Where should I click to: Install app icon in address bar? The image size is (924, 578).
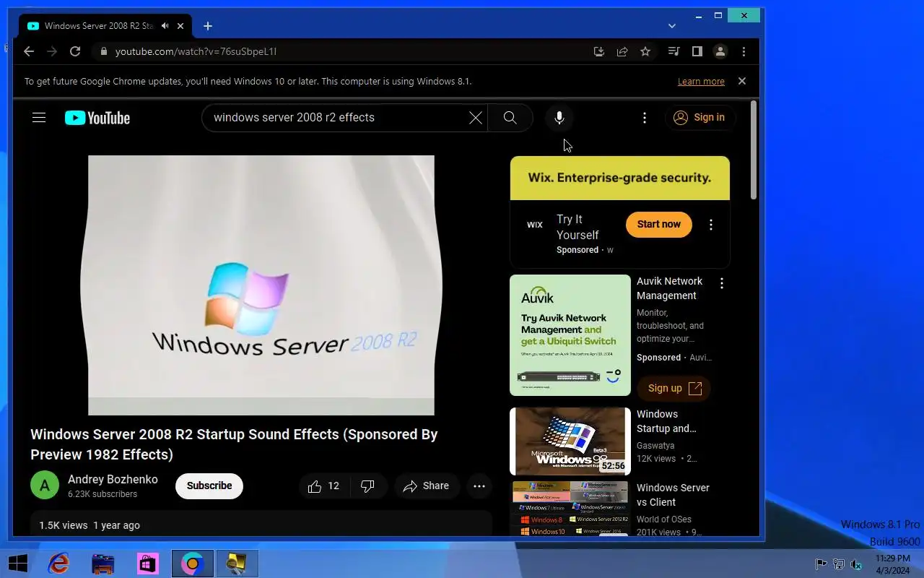point(598,51)
